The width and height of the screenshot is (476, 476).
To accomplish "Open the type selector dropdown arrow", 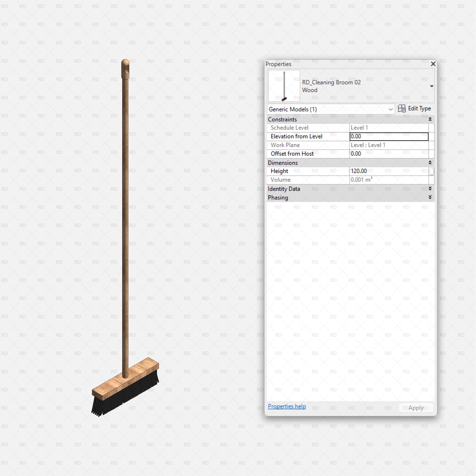I will click(x=432, y=86).
